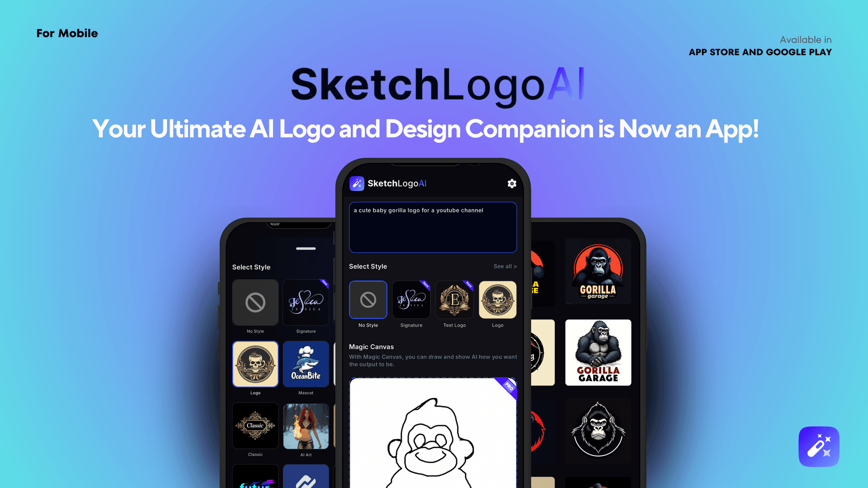Open SketchLogoAI settings gear

(x=511, y=183)
